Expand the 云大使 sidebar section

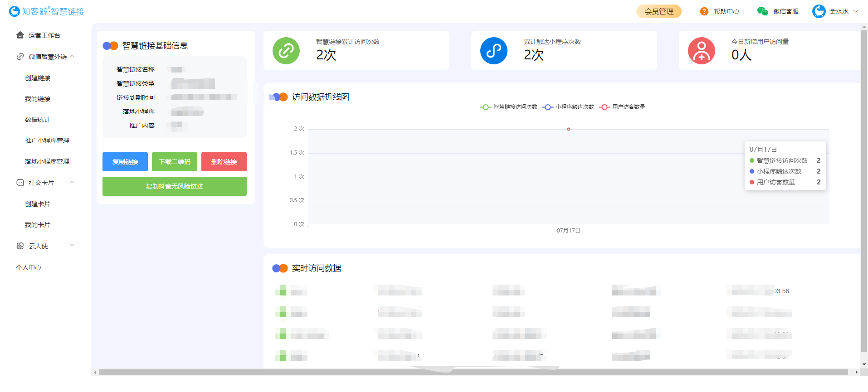pos(72,246)
